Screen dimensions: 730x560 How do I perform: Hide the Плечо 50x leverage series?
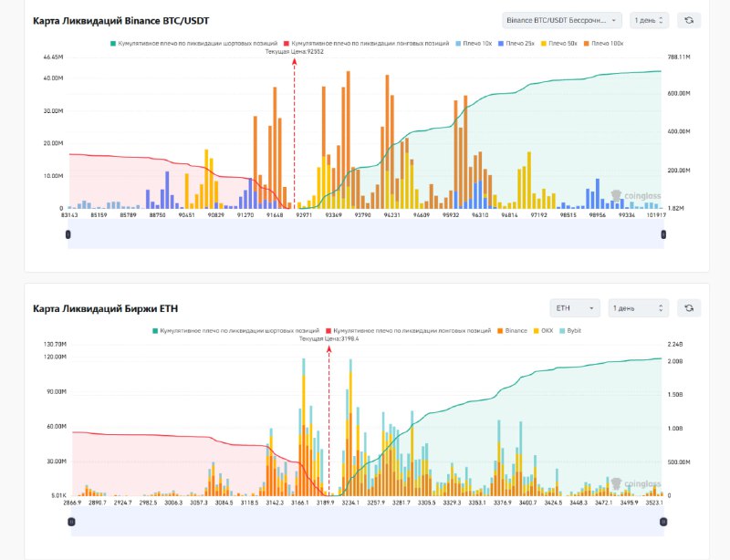point(558,43)
